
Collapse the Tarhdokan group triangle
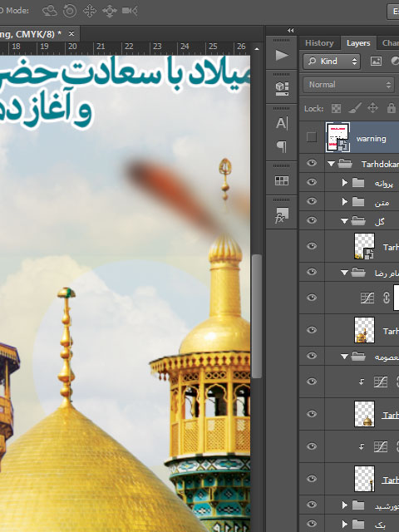coord(331,164)
